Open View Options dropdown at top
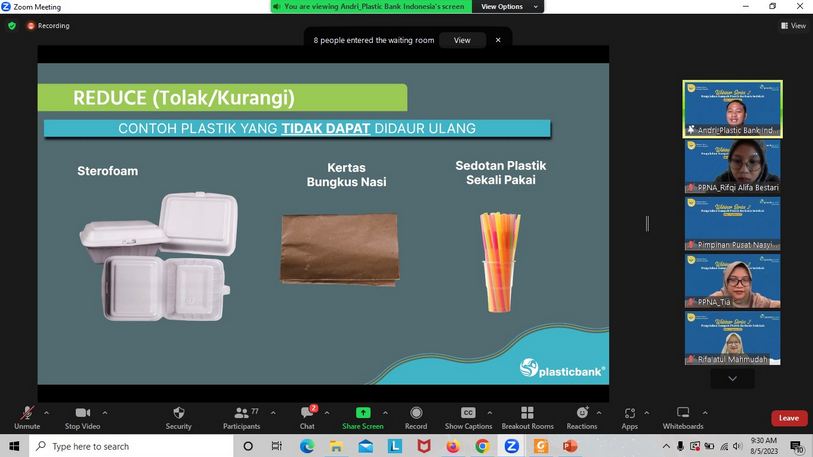The width and height of the screenshot is (813, 457). point(507,7)
